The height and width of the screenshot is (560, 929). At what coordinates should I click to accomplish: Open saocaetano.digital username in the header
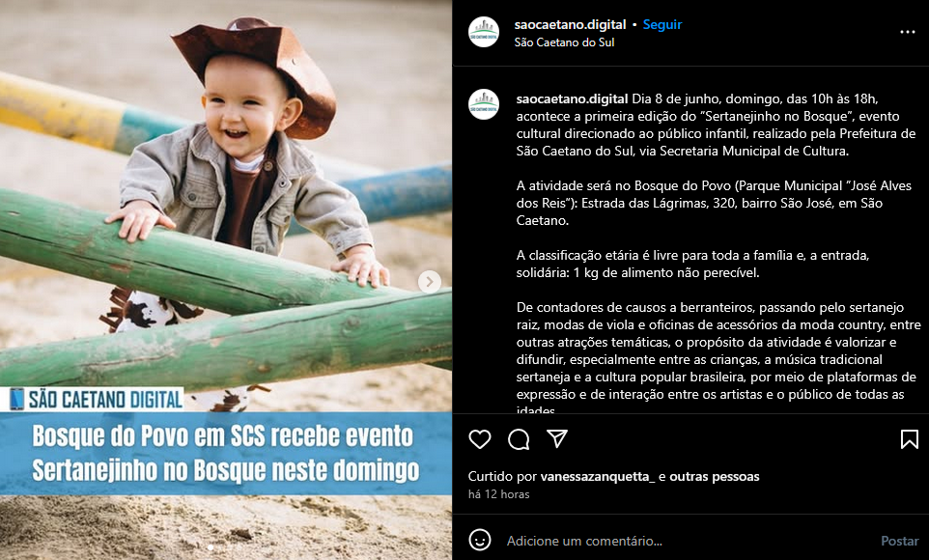pos(570,25)
